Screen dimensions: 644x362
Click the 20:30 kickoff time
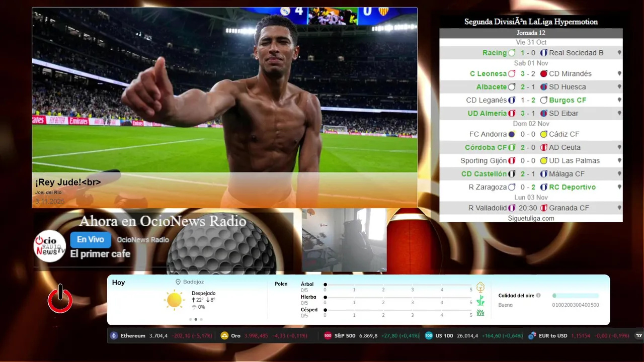(528, 208)
